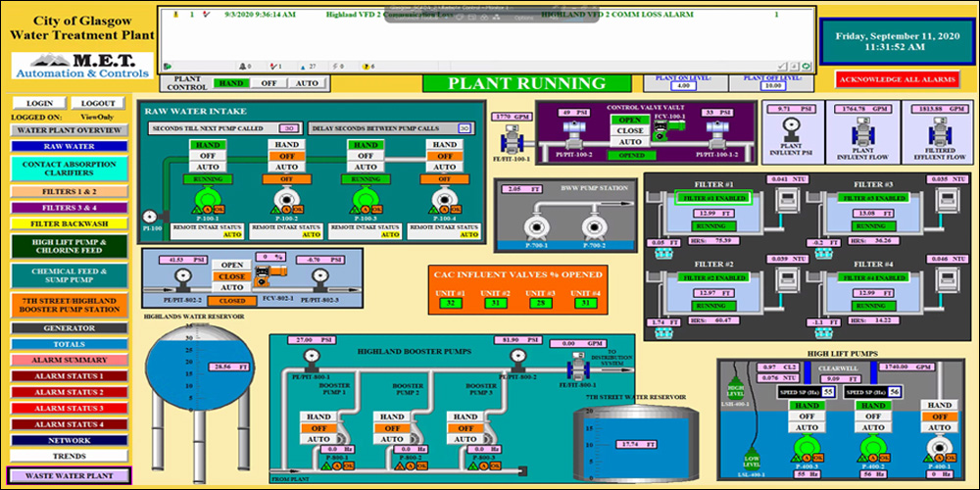
Task: Switch Plant Control to OFF
Action: (x=269, y=84)
